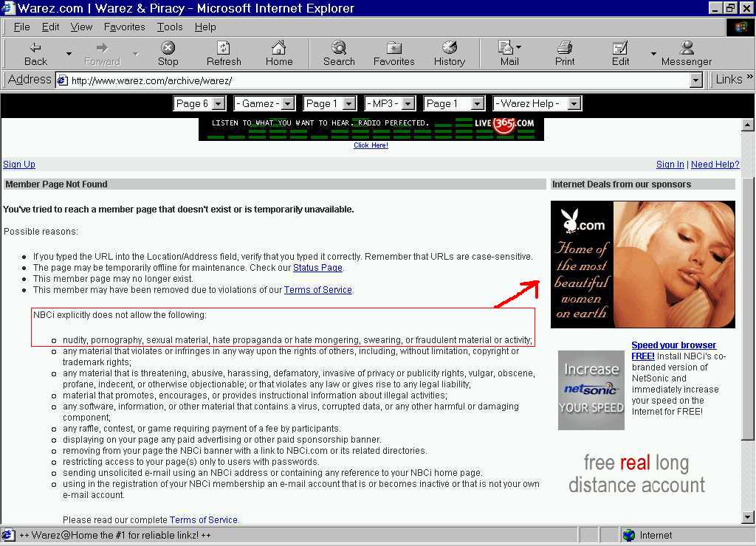This screenshot has width=756, height=546.
Task: Open the Need Help? link
Action: pyautogui.click(x=715, y=165)
